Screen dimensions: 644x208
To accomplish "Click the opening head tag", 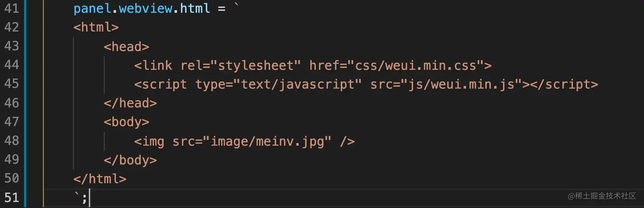I will [126, 46].
